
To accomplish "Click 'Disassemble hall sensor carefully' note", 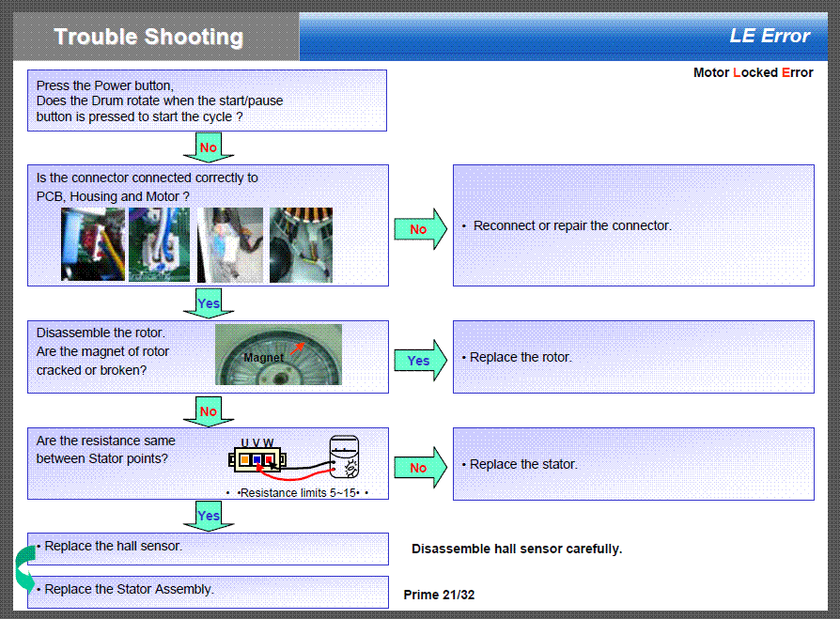I will click(x=517, y=549).
